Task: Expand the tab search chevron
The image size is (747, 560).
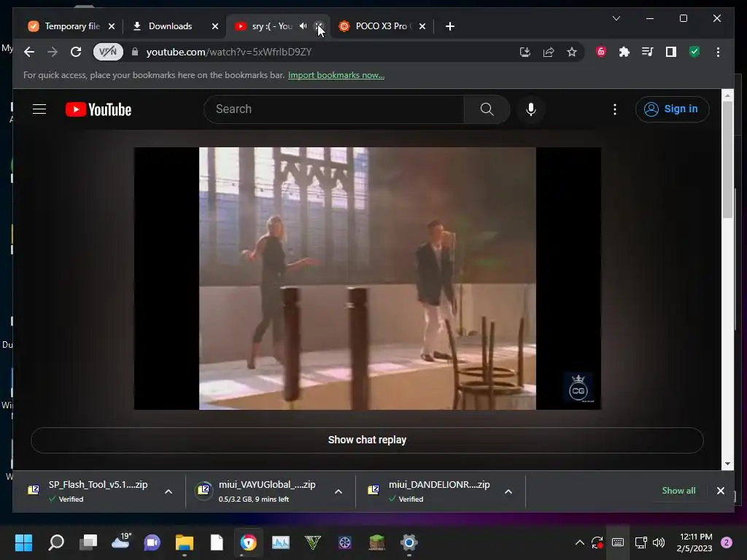Action: 616,18
